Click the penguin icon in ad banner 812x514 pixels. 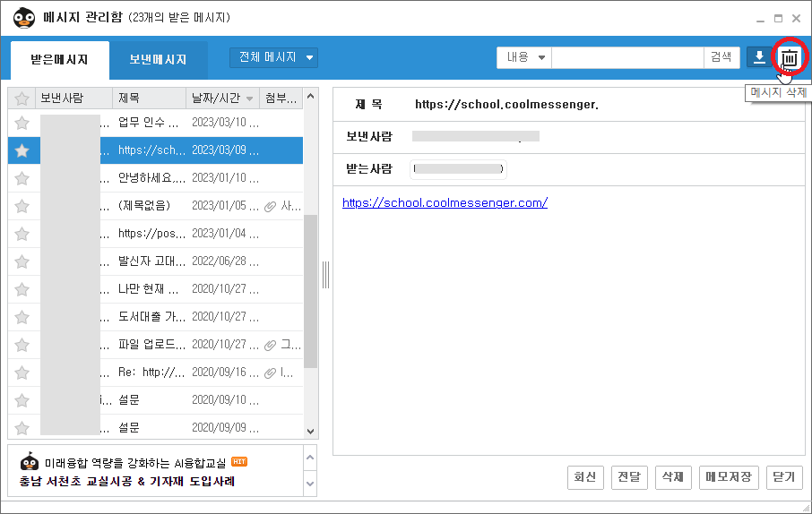[30, 462]
